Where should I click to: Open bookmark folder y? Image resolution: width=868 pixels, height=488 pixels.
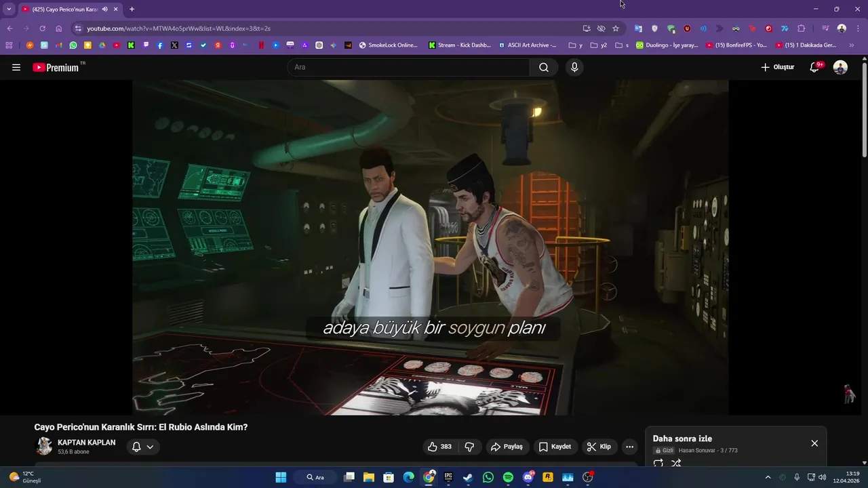coord(576,45)
